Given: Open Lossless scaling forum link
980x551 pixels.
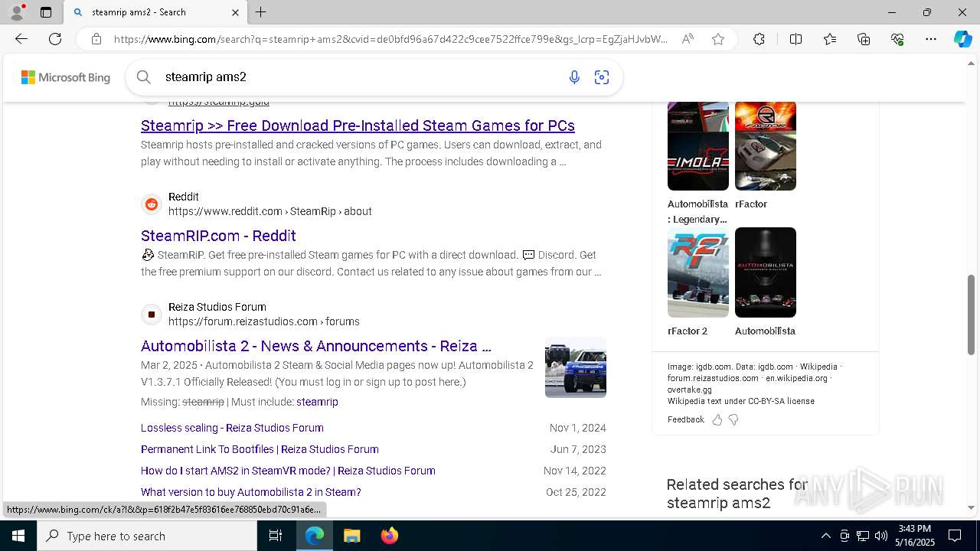Looking at the screenshot, I should [232, 428].
